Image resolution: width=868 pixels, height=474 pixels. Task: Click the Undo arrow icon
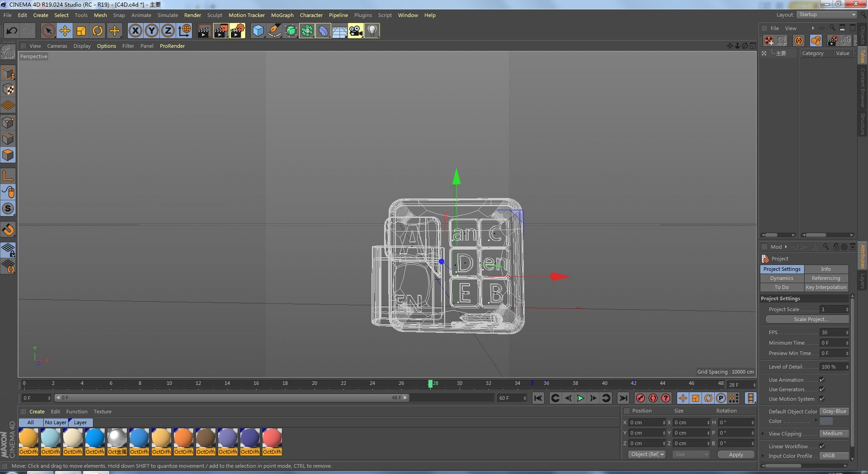tap(12, 31)
